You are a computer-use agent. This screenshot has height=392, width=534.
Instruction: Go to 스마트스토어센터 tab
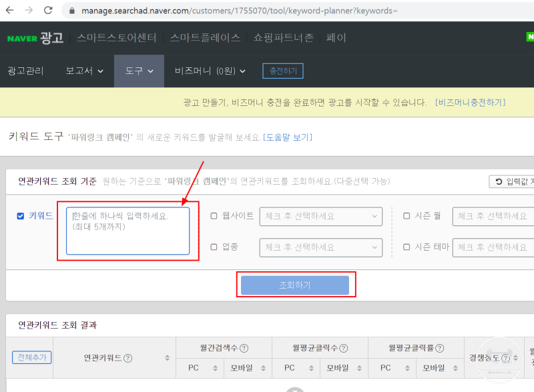[116, 38]
